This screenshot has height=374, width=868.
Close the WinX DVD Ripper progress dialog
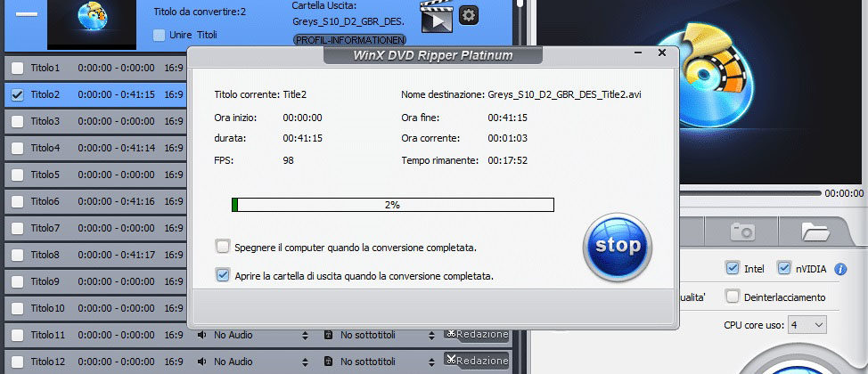661,53
